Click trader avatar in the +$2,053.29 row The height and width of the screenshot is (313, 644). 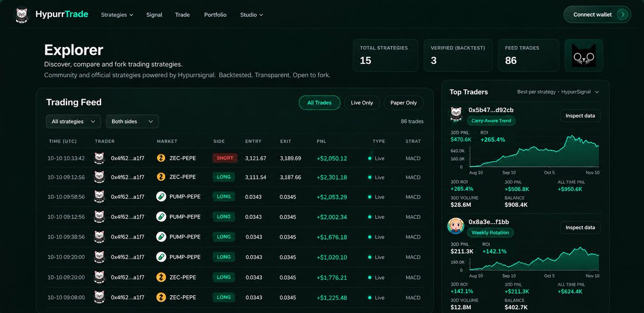pyautogui.click(x=99, y=197)
